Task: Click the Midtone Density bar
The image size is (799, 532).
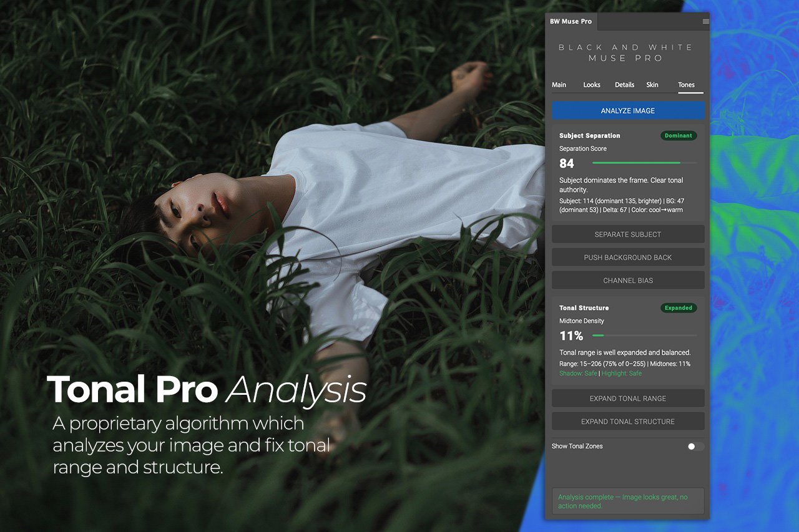Action: 644,336
